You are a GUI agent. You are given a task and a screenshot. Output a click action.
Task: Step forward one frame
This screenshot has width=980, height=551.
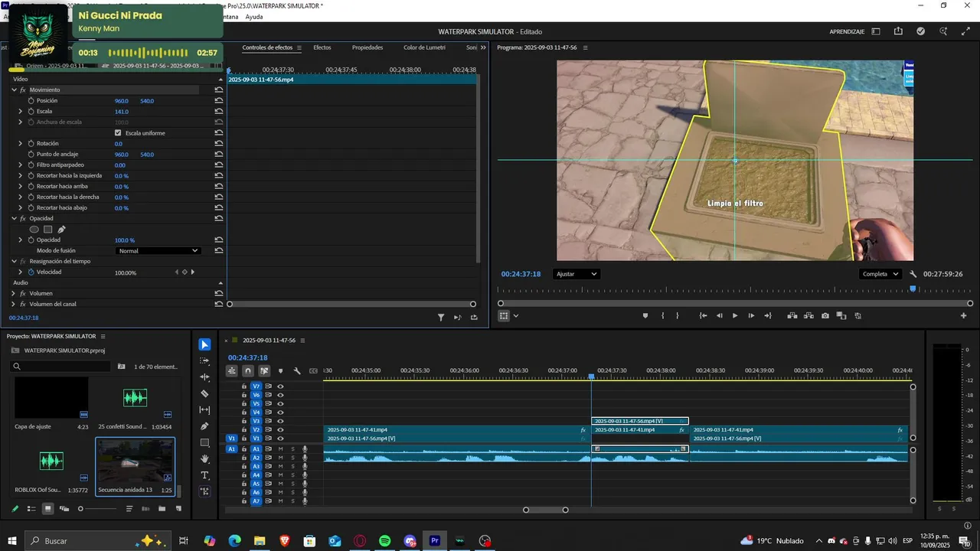click(x=751, y=316)
